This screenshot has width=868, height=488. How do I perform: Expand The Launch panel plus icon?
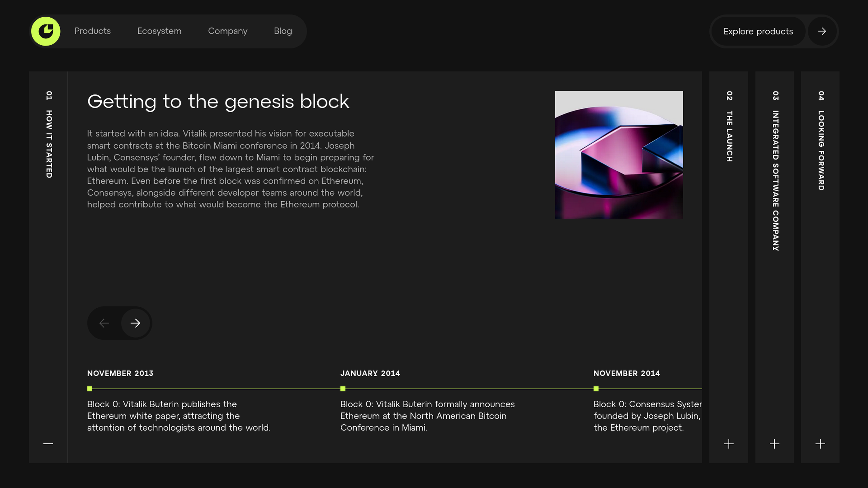[729, 444]
